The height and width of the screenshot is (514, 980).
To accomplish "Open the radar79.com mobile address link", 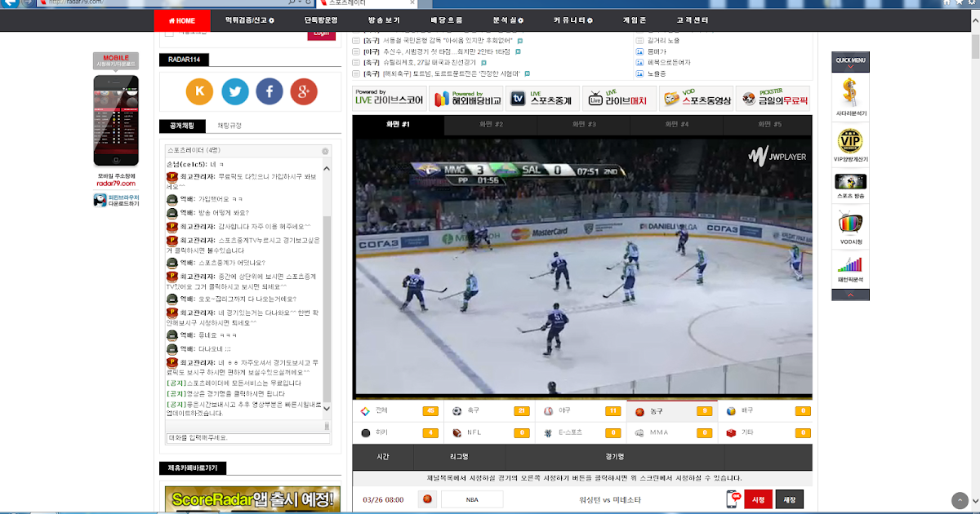I will 116,184.
